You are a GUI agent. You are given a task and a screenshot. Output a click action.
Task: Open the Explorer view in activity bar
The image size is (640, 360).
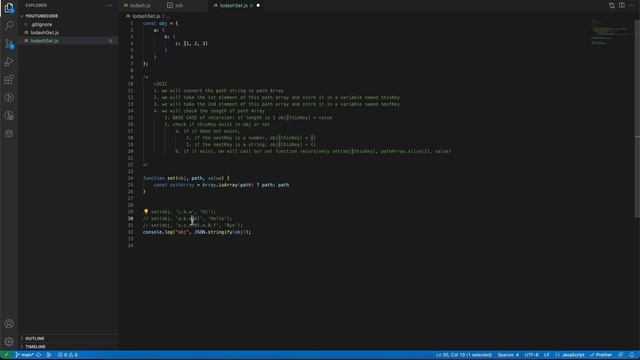pyautogui.click(x=9, y=8)
